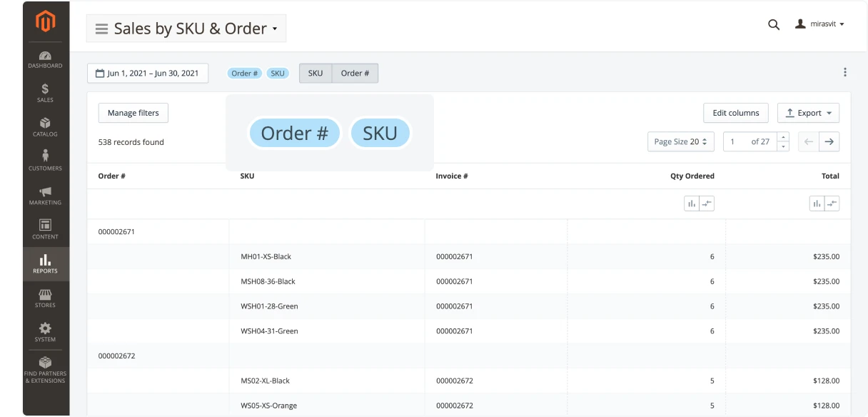Toggle the Order # view button in the header

tap(355, 72)
